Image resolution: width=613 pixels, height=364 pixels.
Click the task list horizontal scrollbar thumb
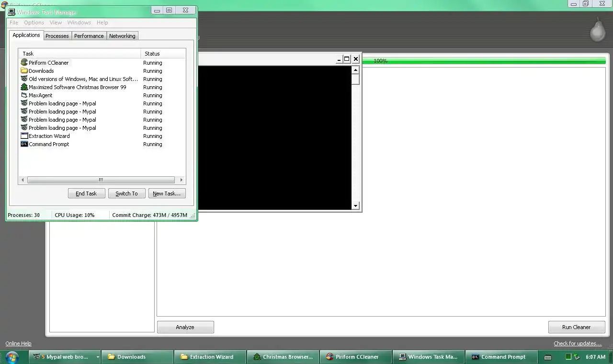(101, 180)
